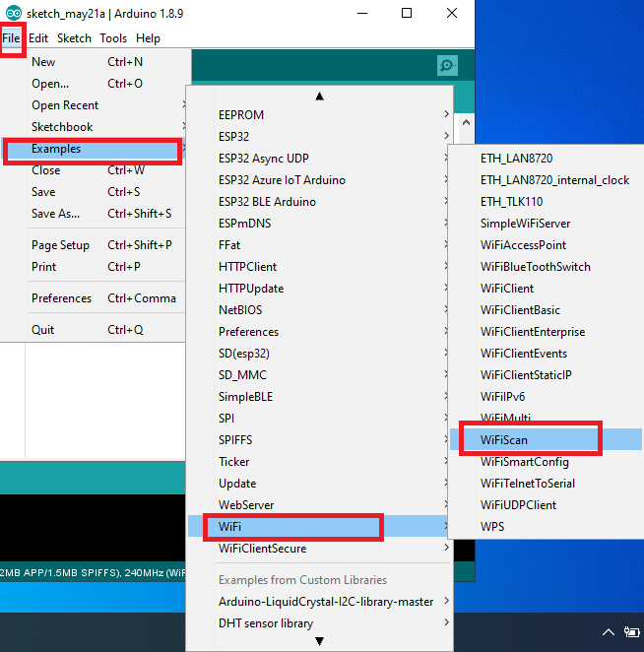
Task: Expand SD_MMC examples
Action: click(x=318, y=375)
